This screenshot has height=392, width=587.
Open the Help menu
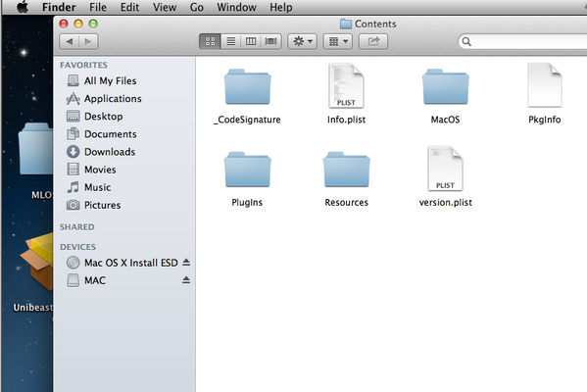coord(281,7)
